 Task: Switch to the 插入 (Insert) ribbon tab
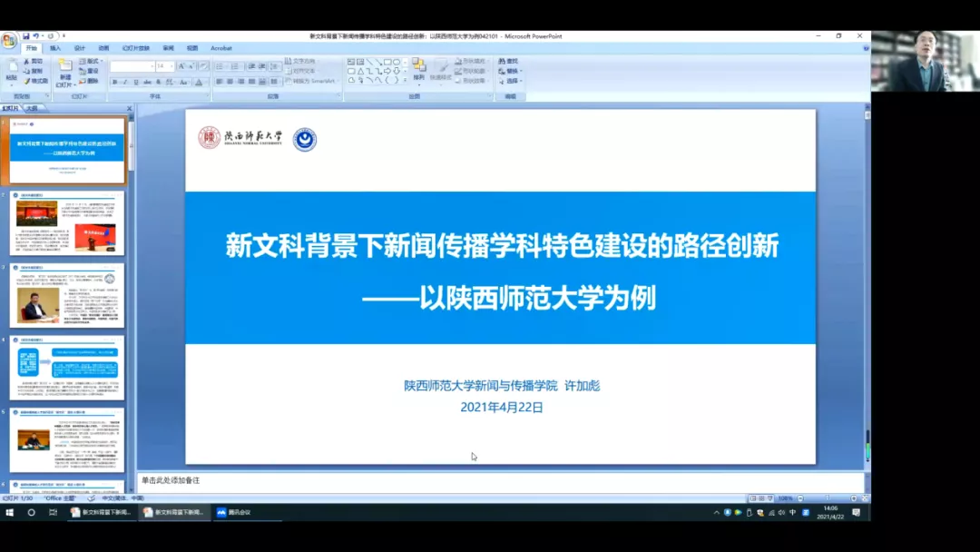coord(55,48)
